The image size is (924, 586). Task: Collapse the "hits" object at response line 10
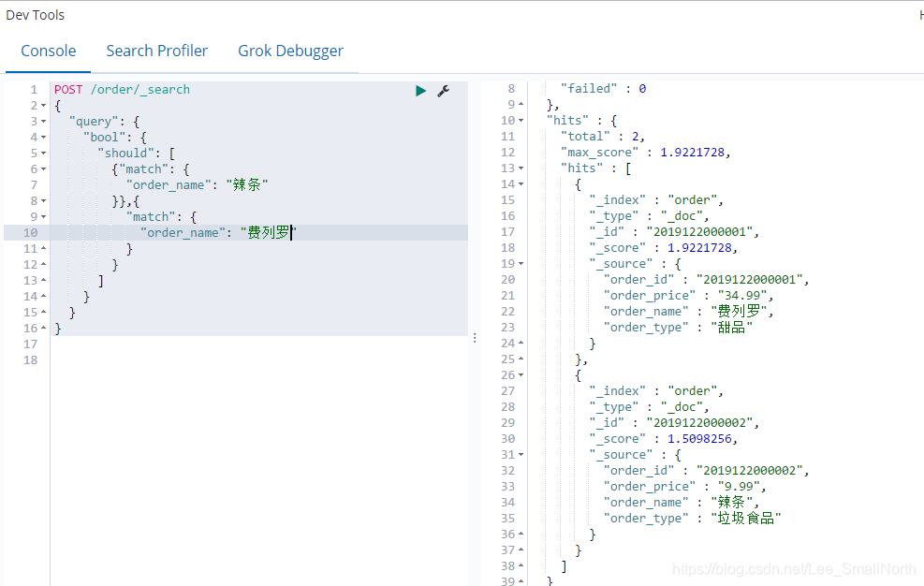[521, 120]
